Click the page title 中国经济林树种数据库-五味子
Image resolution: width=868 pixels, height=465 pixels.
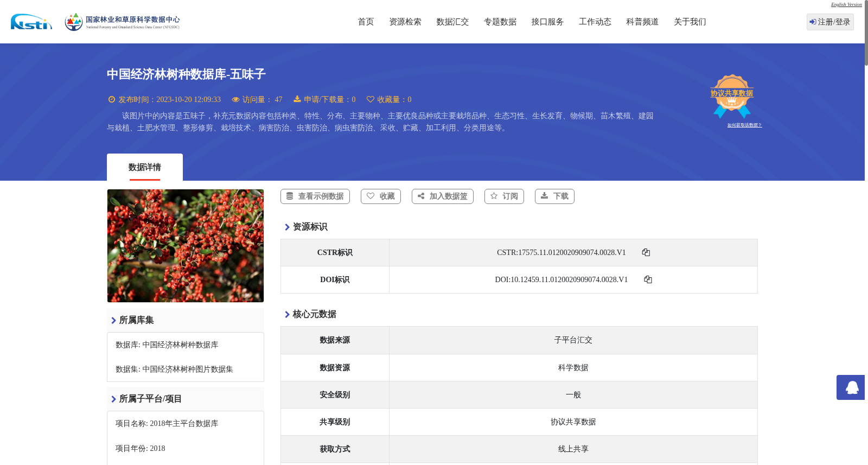pyautogui.click(x=186, y=74)
